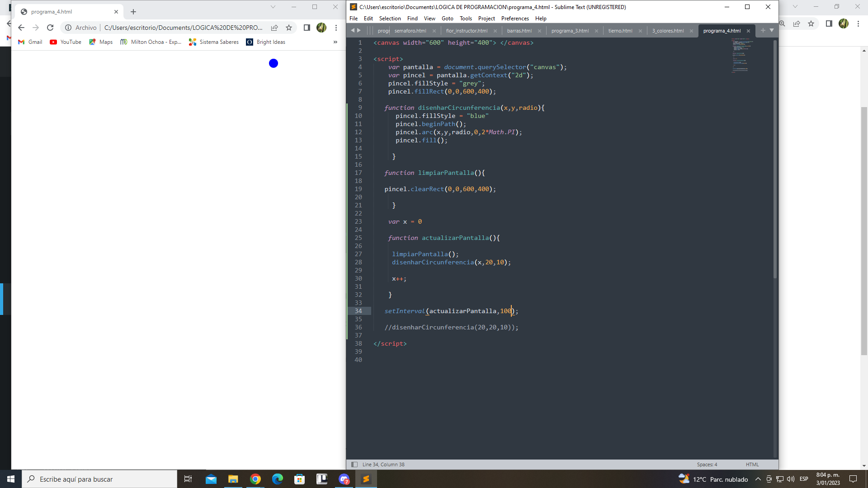Open Sublime Text Project menu

pos(486,19)
